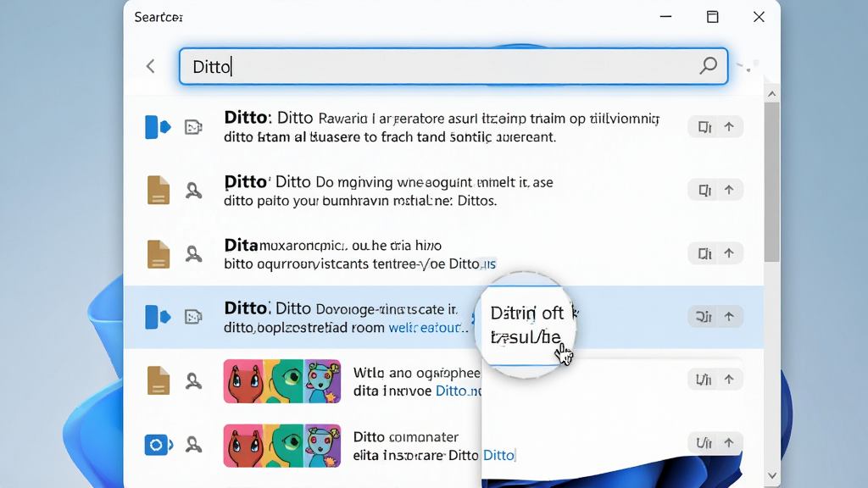Click the person icon in the 'Ditto comonater' row

(x=193, y=444)
